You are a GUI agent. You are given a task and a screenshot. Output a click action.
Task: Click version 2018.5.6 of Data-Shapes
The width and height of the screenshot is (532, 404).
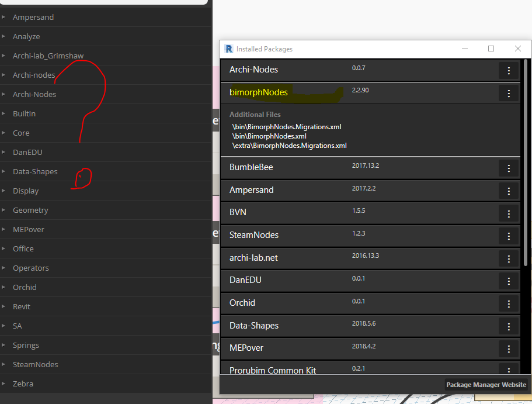(364, 323)
